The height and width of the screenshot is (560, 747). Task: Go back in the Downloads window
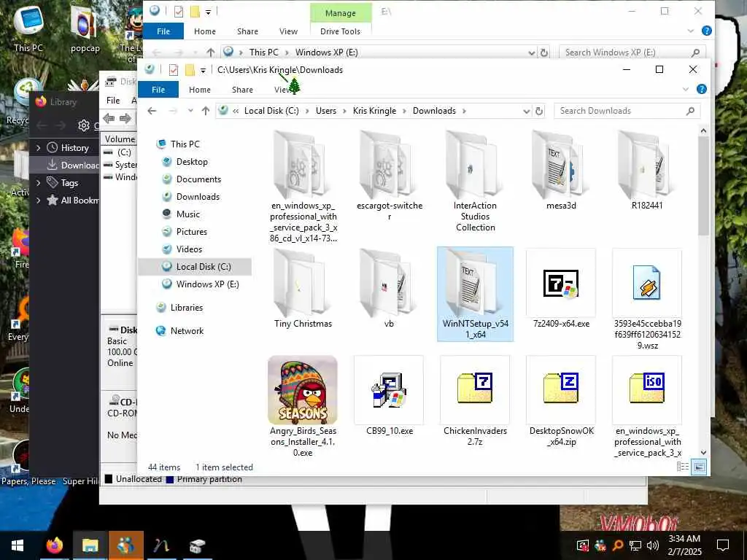(152, 111)
